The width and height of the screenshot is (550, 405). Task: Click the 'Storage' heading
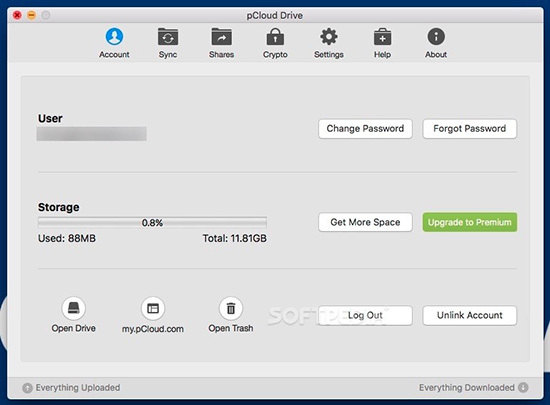(59, 207)
